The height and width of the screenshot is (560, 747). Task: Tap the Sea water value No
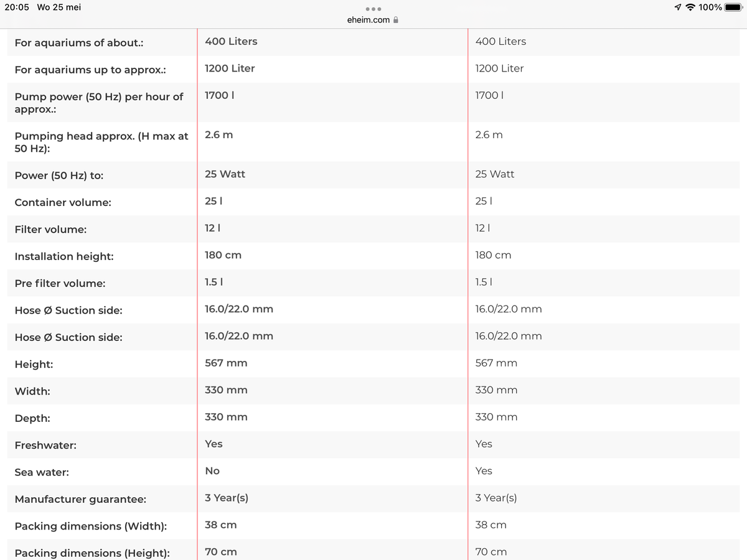click(x=212, y=470)
